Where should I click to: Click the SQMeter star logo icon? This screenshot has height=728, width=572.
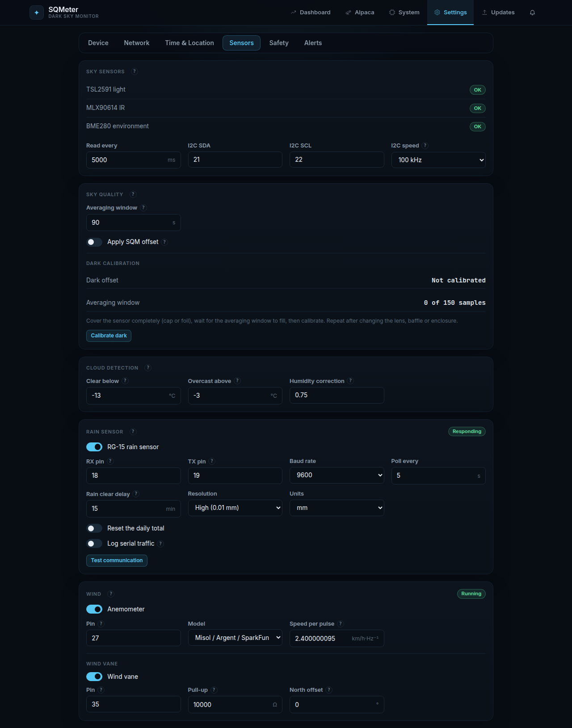point(37,13)
